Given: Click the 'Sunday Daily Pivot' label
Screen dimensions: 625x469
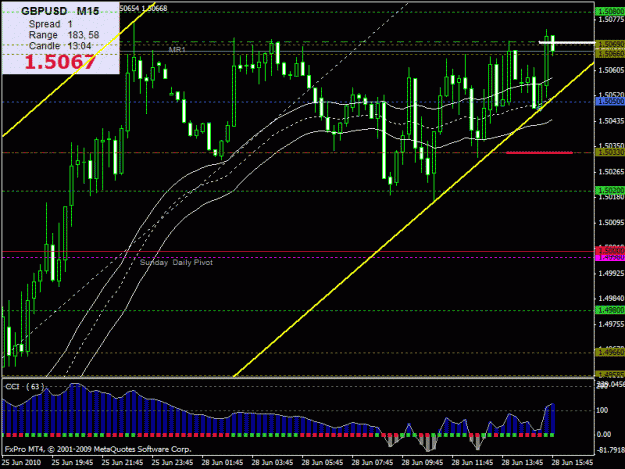Looking at the screenshot, I should point(176,263).
